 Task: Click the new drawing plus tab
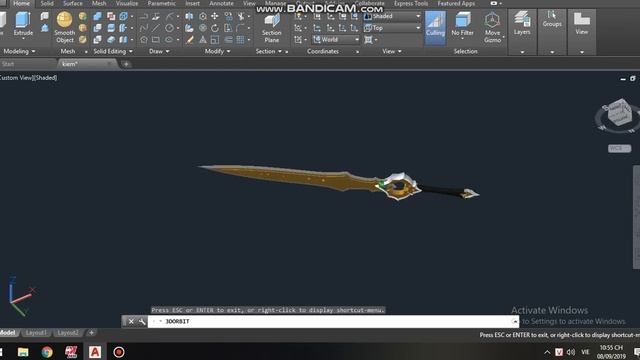[x=126, y=64]
